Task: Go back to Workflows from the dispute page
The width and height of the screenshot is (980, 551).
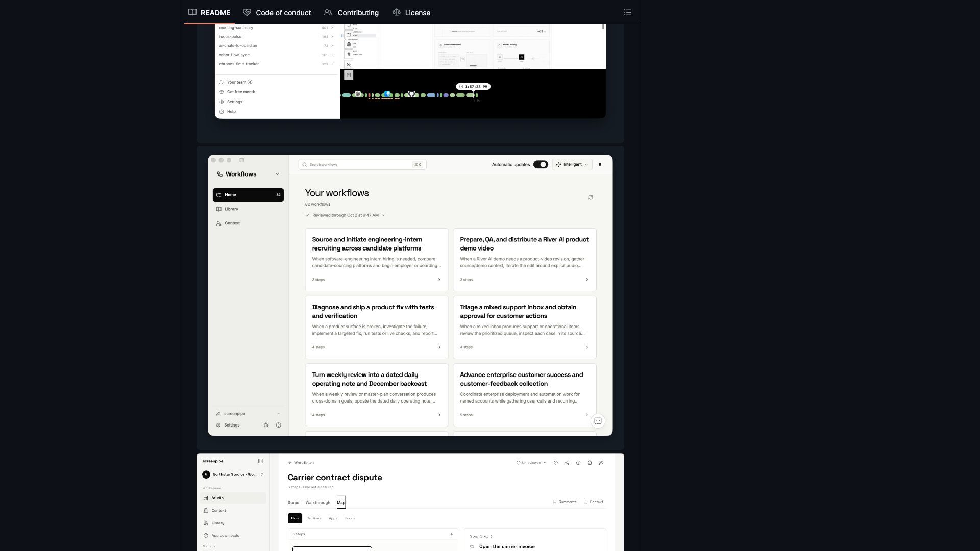Action: tap(301, 463)
